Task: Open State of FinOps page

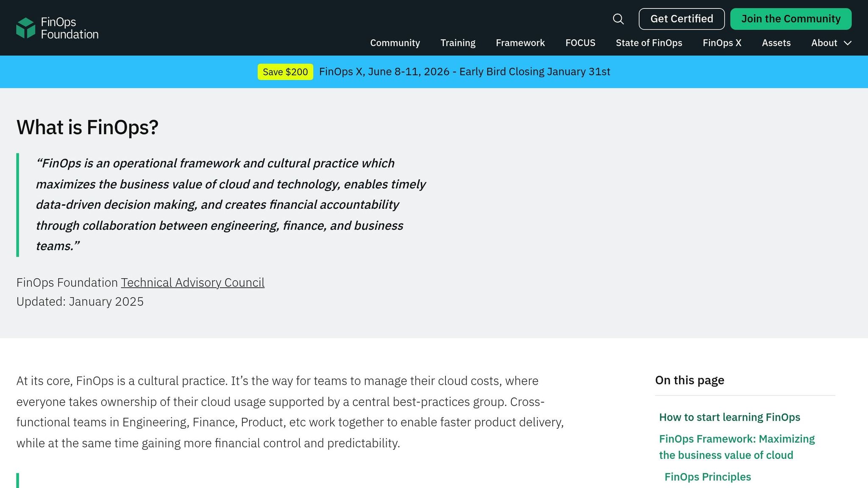Action: coord(648,43)
